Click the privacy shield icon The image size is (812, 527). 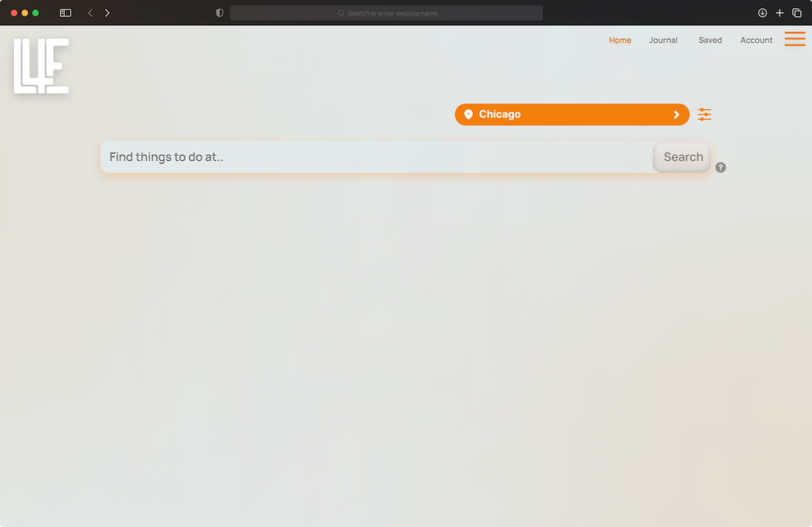(x=219, y=13)
